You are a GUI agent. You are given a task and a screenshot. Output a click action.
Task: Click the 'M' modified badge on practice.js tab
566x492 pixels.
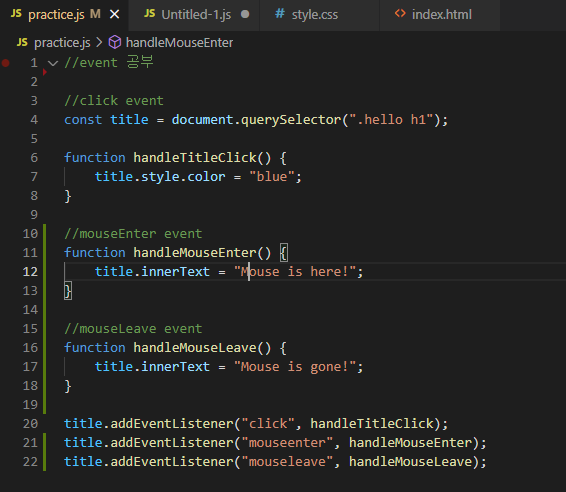(95, 14)
